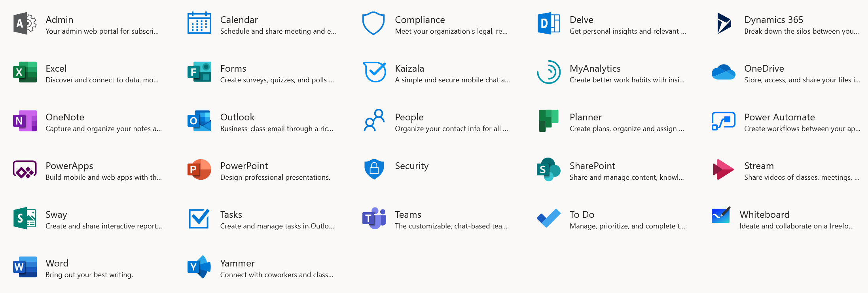Click the Tasks app name
868x293 pixels.
(x=231, y=215)
